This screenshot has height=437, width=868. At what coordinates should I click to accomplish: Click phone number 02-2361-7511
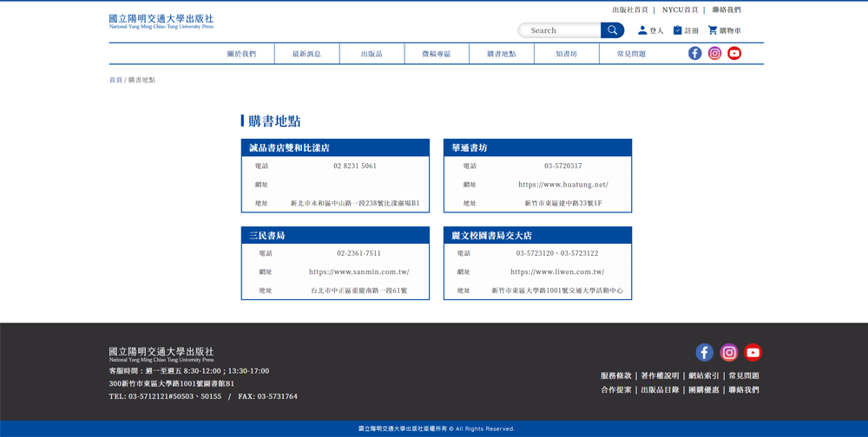click(358, 253)
